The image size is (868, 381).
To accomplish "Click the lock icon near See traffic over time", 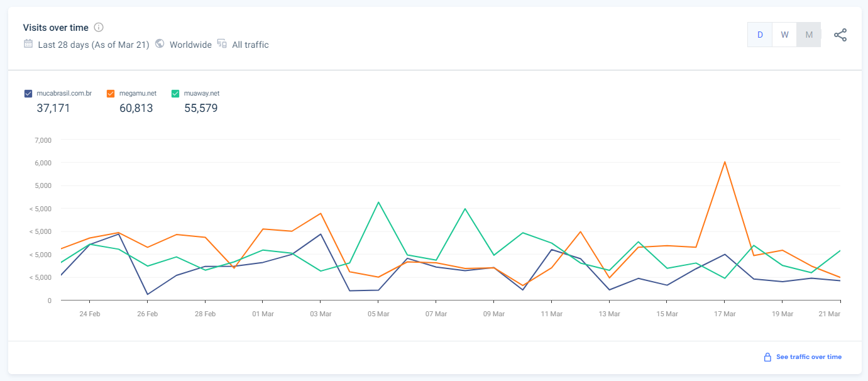I will 767,357.
